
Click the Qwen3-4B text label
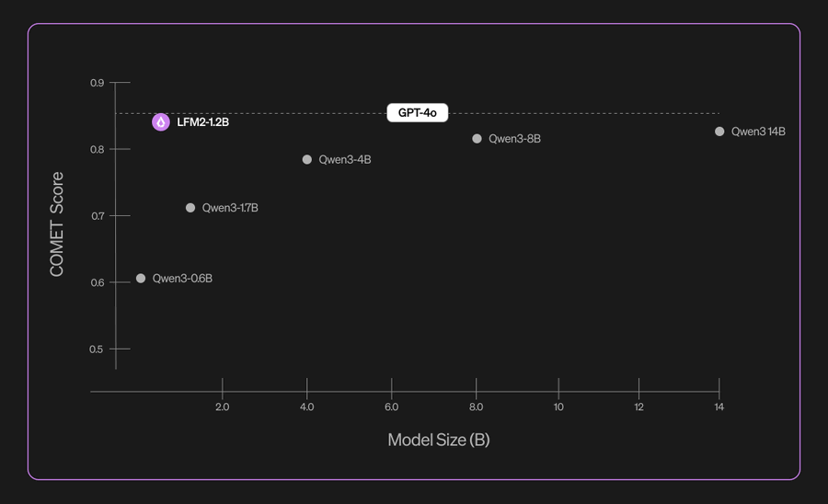click(345, 160)
